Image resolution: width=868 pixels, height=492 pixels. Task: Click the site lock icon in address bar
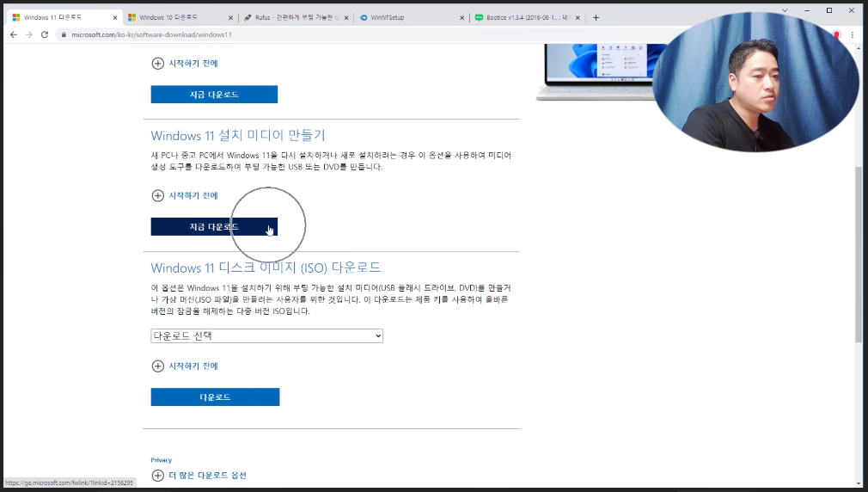64,34
